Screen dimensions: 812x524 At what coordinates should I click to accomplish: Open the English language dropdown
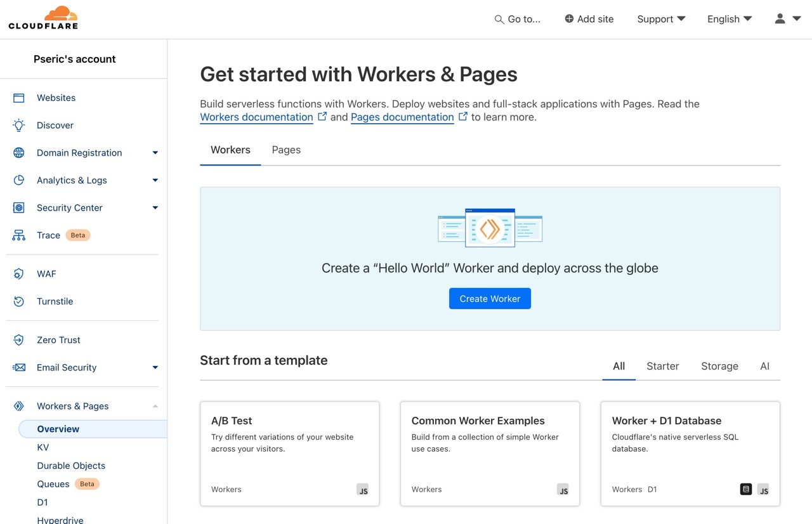tap(730, 19)
